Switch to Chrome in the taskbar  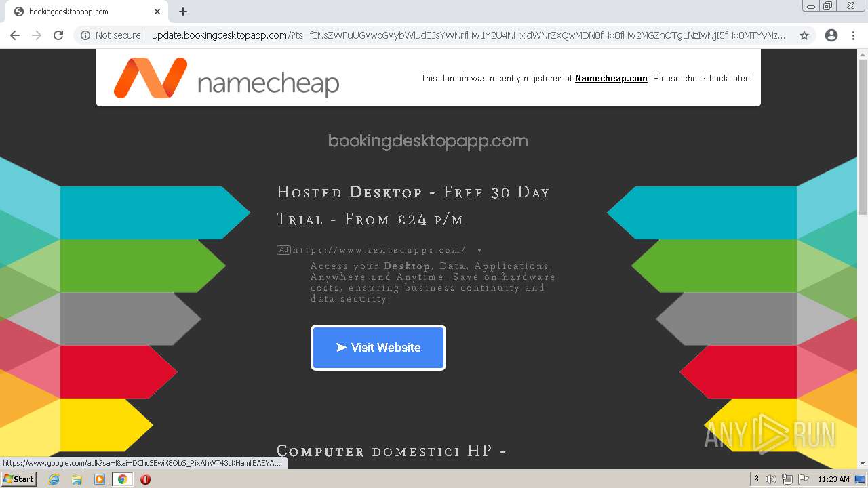(x=123, y=479)
